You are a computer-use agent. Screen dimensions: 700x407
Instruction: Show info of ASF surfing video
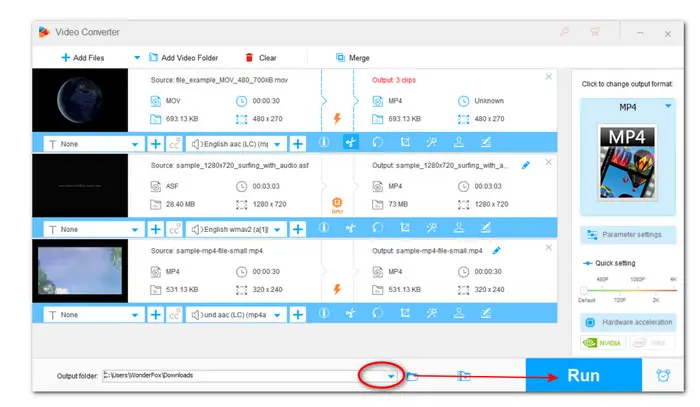[x=324, y=228]
